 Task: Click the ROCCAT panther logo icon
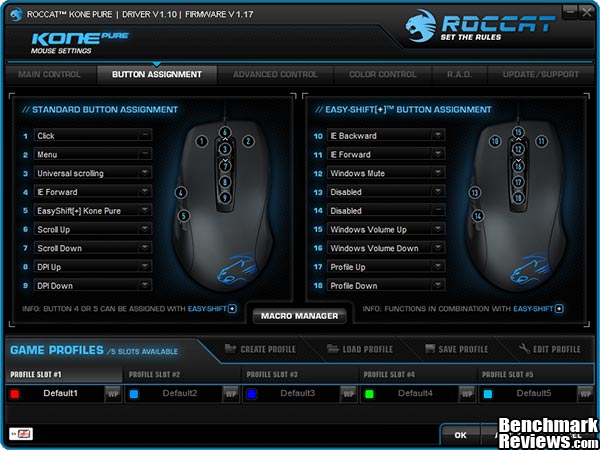[421, 26]
